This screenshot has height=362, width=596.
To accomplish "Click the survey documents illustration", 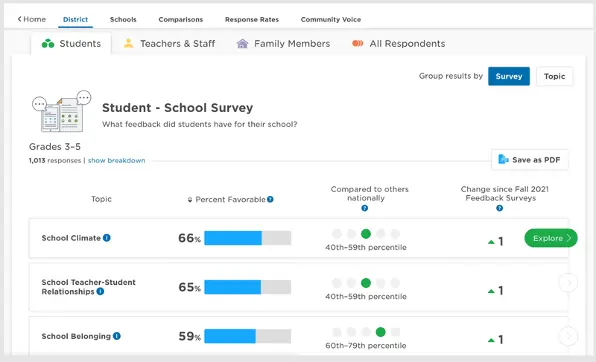I will [62, 111].
